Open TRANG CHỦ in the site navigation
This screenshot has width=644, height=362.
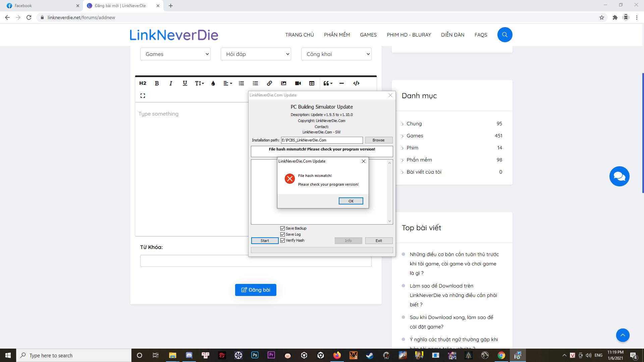pos(300,35)
